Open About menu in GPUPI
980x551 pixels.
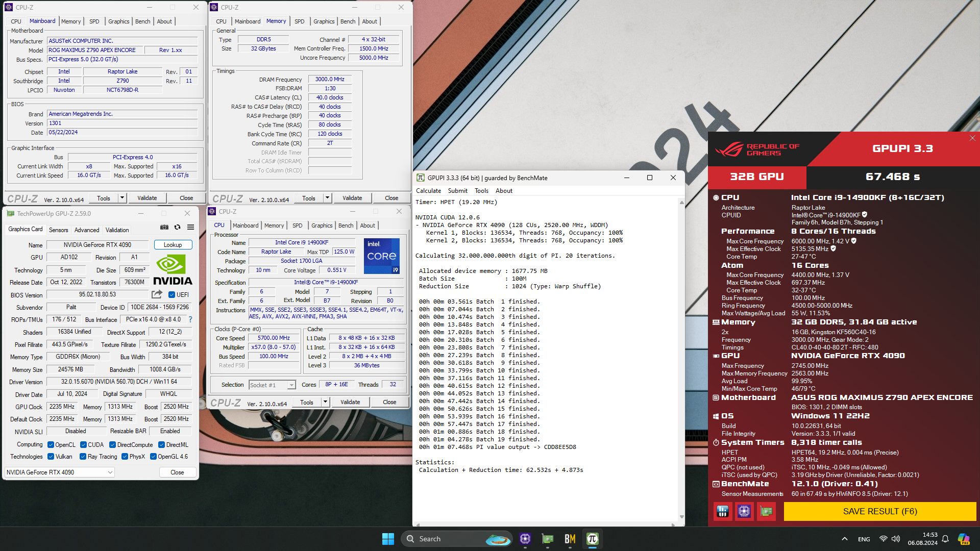pyautogui.click(x=504, y=190)
